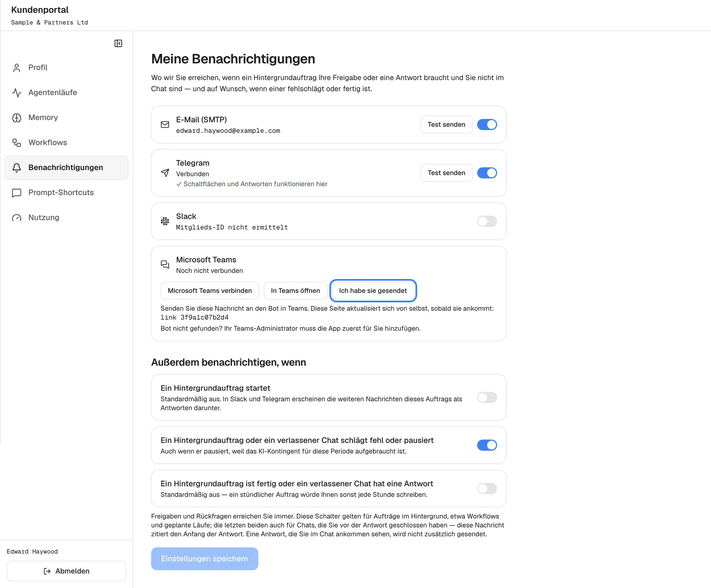Click the Nutzung gauge icon
The width and height of the screenshot is (711, 588).
click(x=17, y=218)
